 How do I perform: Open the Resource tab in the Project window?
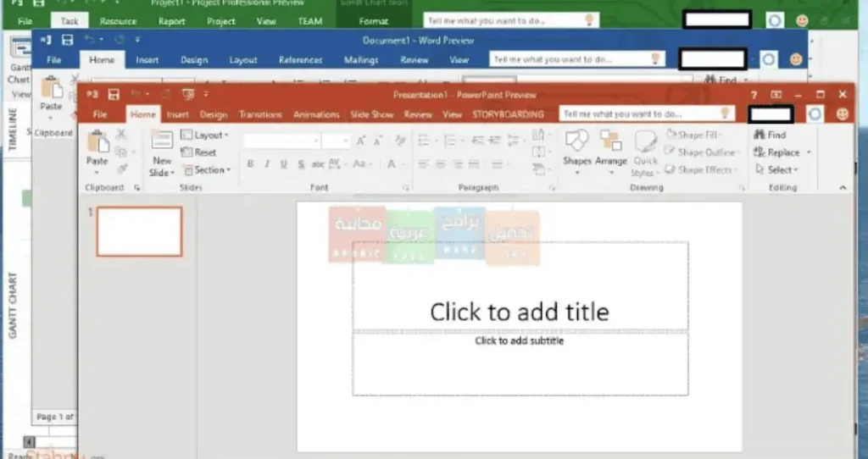coord(118,21)
